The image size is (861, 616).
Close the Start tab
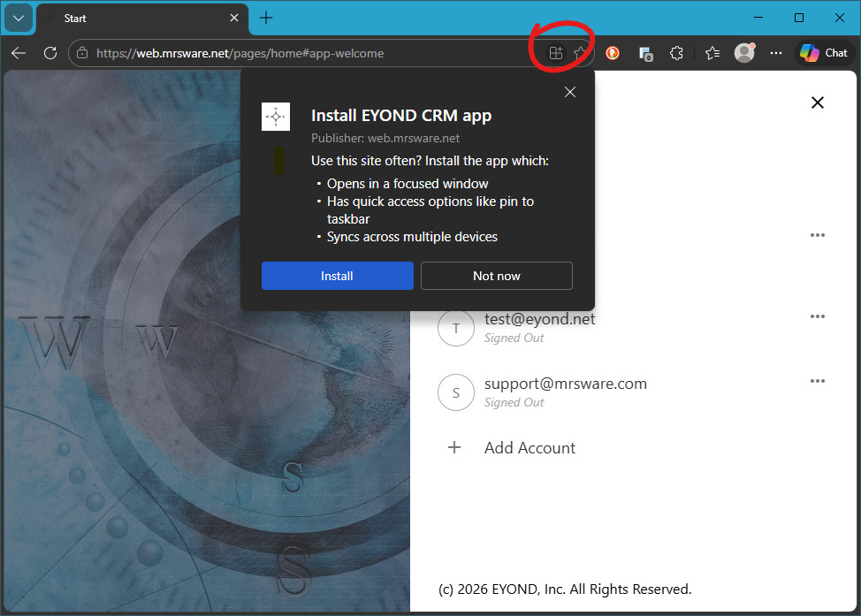[234, 18]
